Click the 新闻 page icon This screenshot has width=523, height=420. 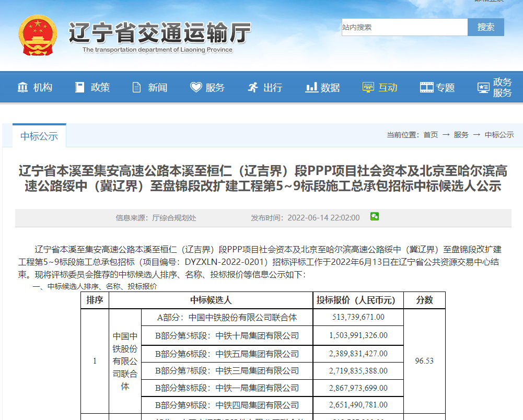pyautogui.click(x=137, y=87)
